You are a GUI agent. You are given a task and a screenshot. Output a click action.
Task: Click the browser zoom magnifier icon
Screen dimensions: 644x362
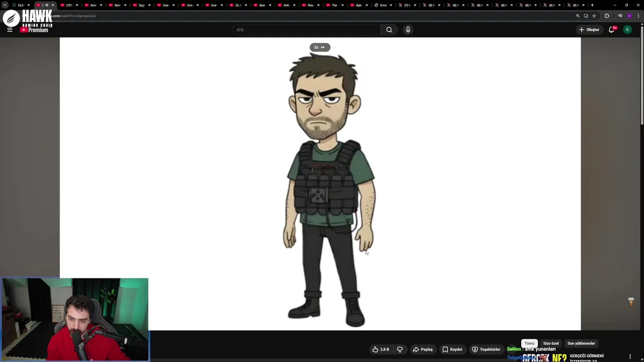click(578, 16)
